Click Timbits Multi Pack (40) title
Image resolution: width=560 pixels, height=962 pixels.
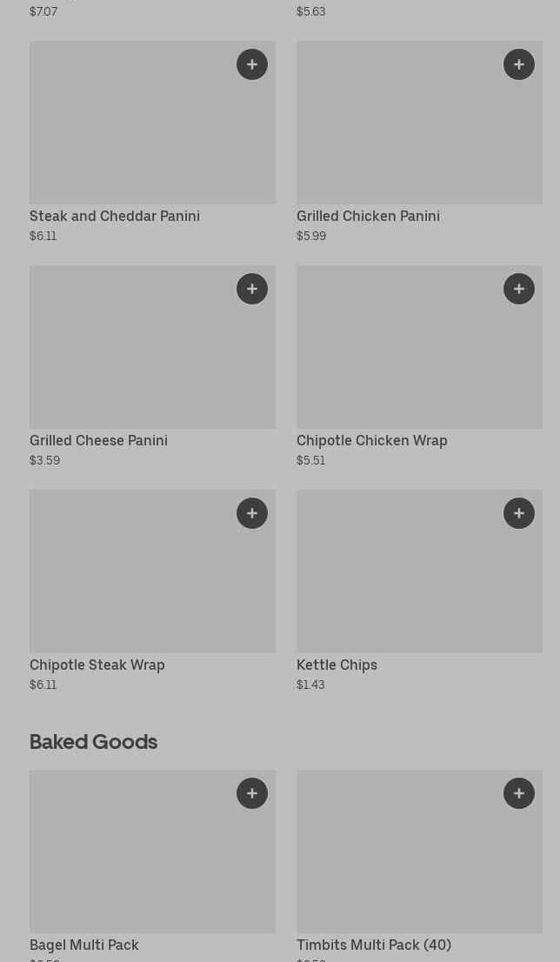coord(373,945)
